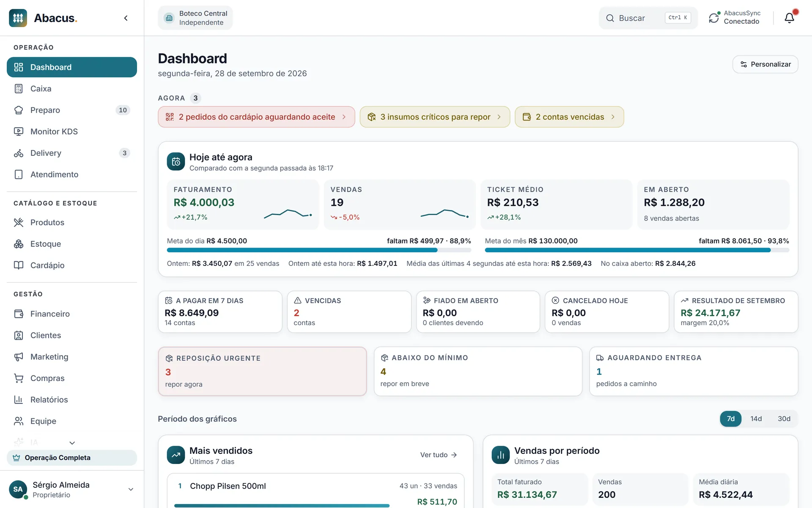The height and width of the screenshot is (508, 812).
Task: Open Preparo from the sidebar
Action: click(72, 110)
